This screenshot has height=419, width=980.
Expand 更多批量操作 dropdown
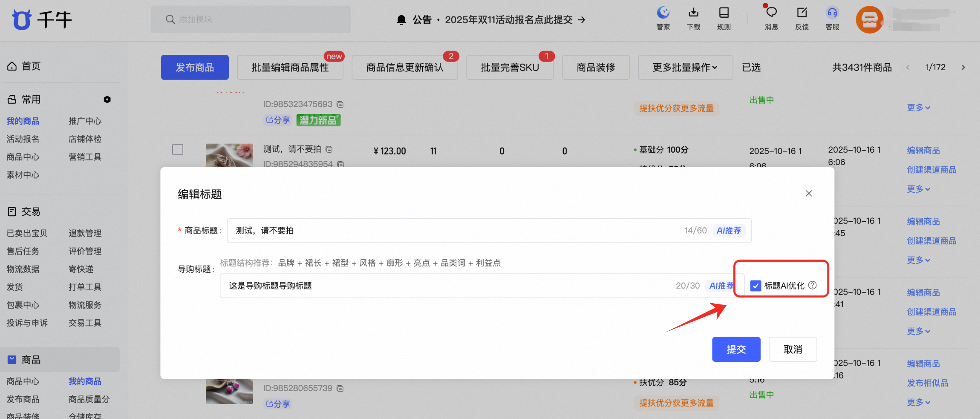[x=685, y=67]
